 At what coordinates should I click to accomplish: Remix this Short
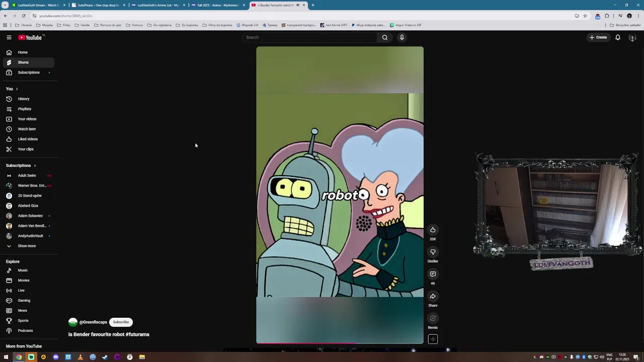[433, 318]
